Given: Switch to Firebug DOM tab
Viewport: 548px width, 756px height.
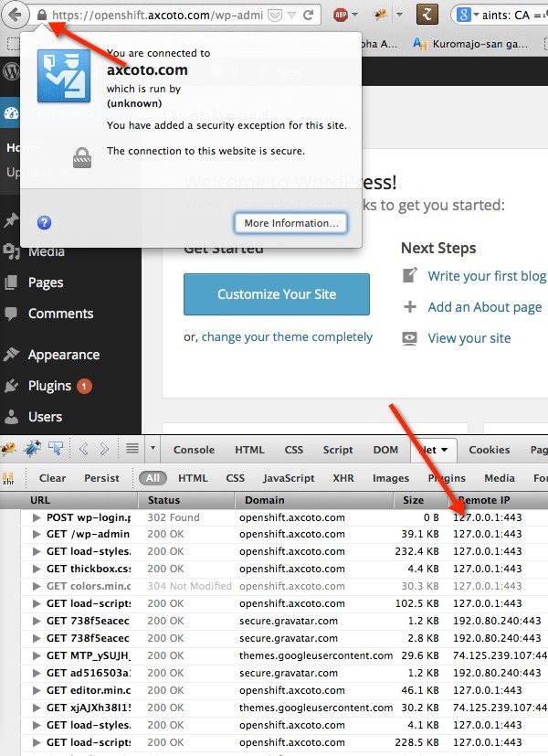Looking at the screenshot, I should [385, 450].
